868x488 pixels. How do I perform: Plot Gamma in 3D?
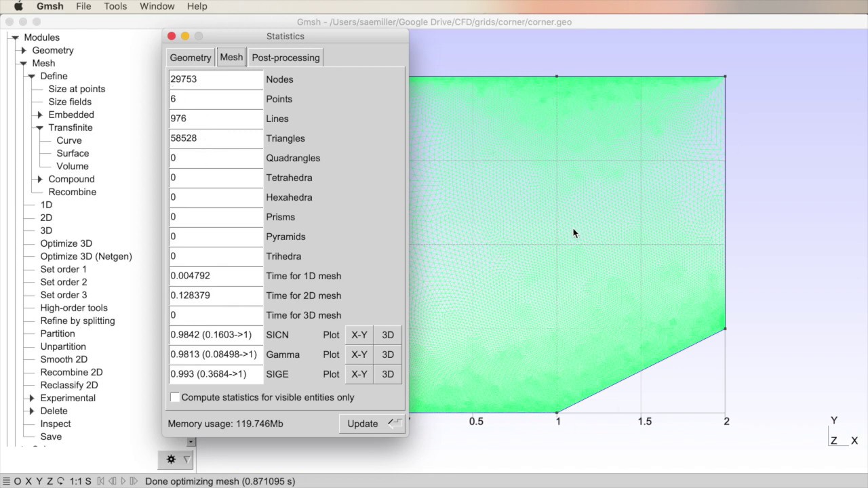click(388, 354)
